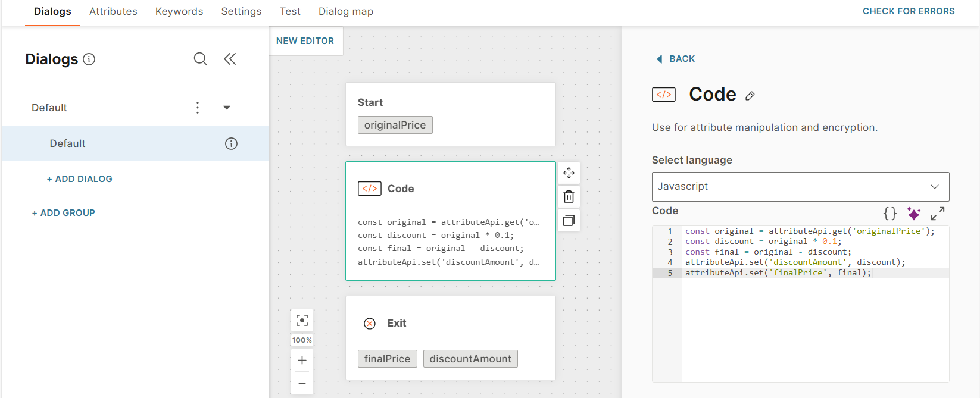Click the Exit node's red X icon

370,323
